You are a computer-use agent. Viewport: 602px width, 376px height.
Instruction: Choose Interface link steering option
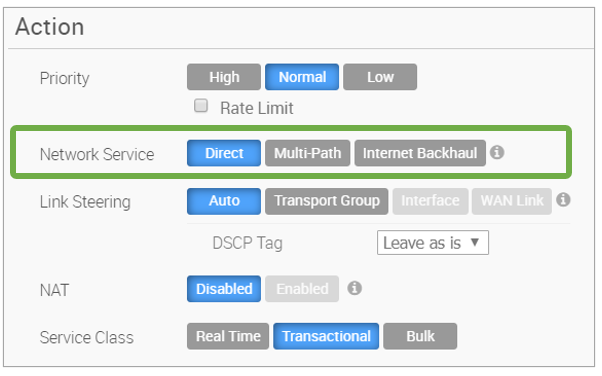click(x=430, y=201)
